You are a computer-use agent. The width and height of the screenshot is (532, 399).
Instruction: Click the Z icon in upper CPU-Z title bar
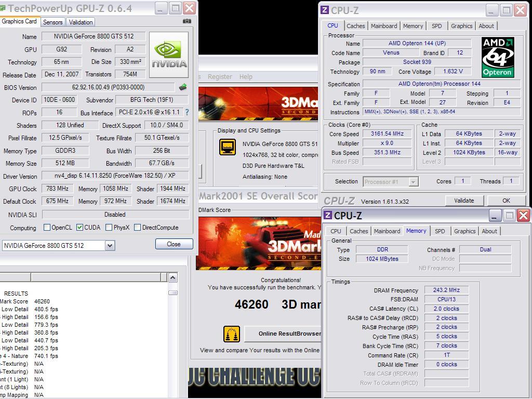click(x=325, y=10)
